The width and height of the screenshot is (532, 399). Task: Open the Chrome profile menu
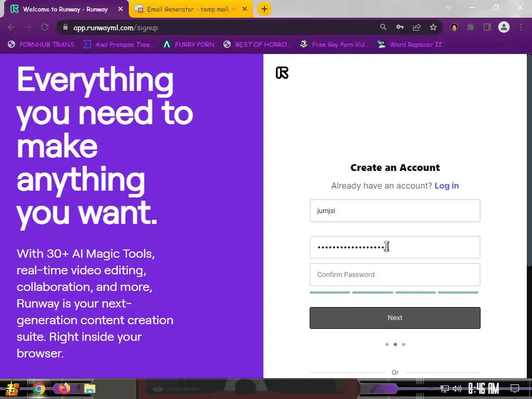pyautogui.click(x=504, y=27)
